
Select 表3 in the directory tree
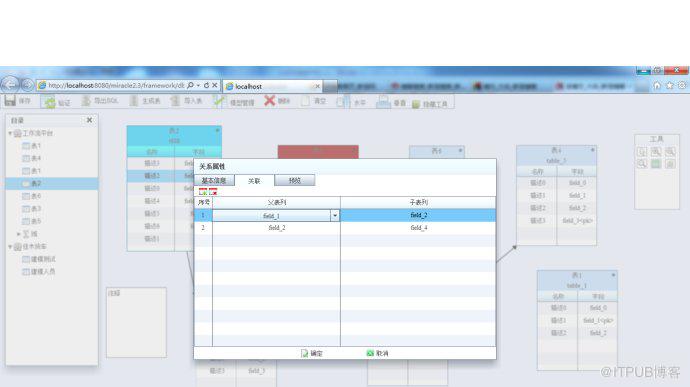[x=32, y=209]
